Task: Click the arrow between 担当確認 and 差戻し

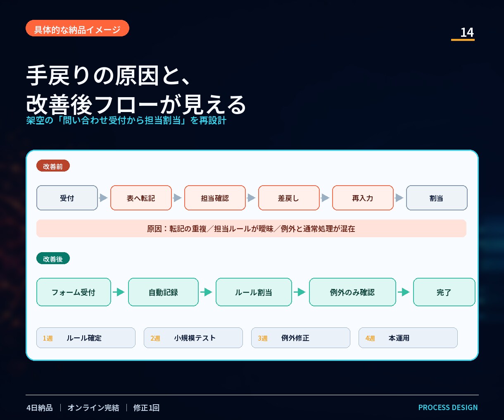Action: pos(251,198)
